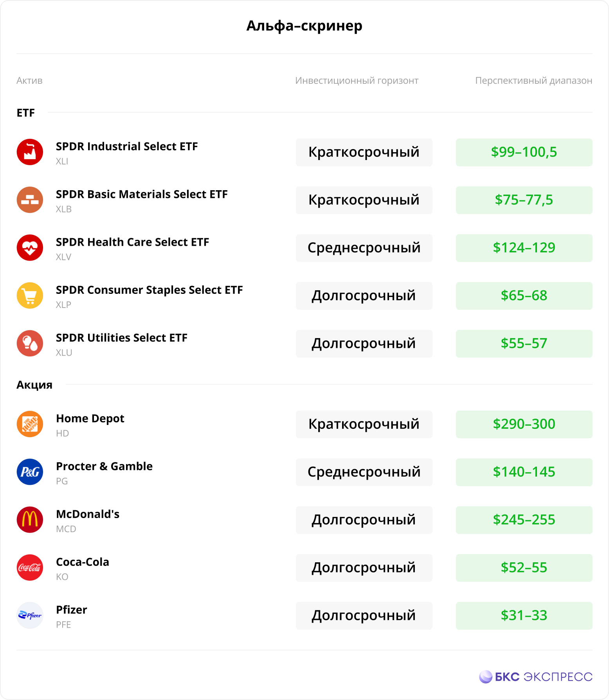Click the Consumer Staples shopping cart icon
609x700 pixels.
[x=30, y=295]
